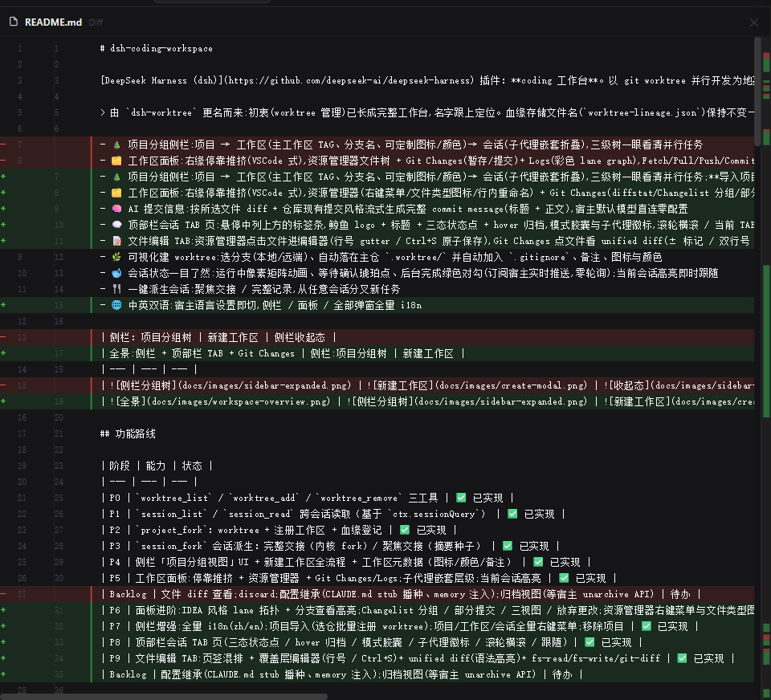Click the heading line '# dsh-coding-workspace'

[157, 48]
